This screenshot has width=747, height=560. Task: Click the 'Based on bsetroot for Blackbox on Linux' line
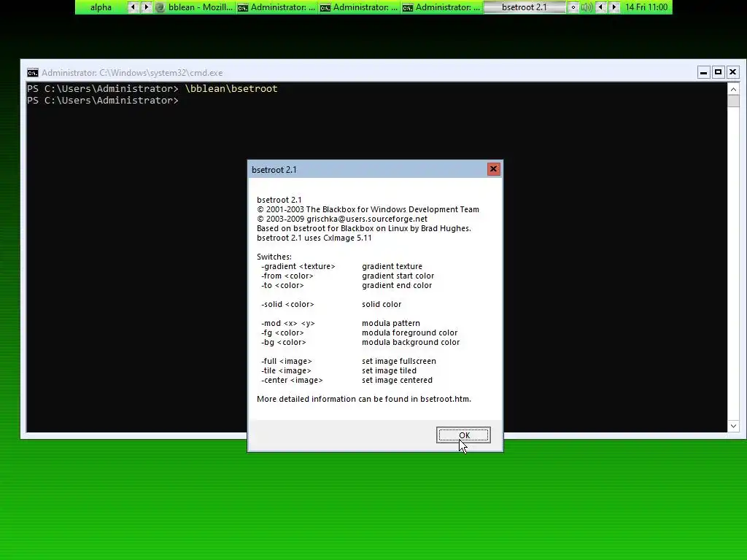click(x=364, y=228)
